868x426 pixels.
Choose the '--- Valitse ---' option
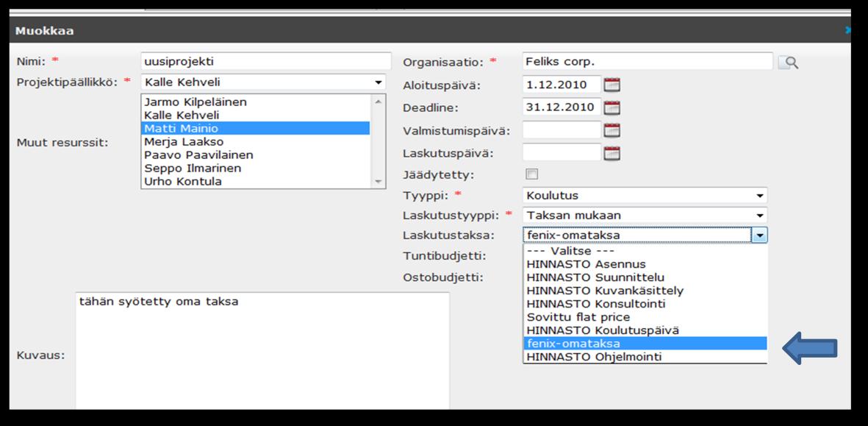click(x=645, y=251)
